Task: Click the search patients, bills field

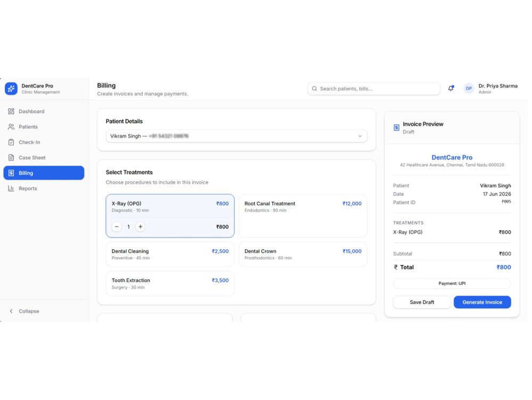Action: tap(374, 88)
